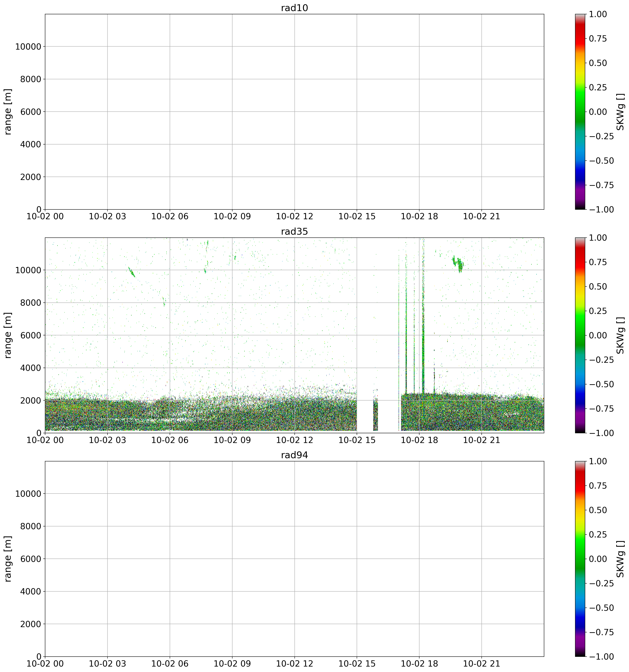
Task: Click the '10-02 12' tick label under rad35
Action: click(294, 440)
